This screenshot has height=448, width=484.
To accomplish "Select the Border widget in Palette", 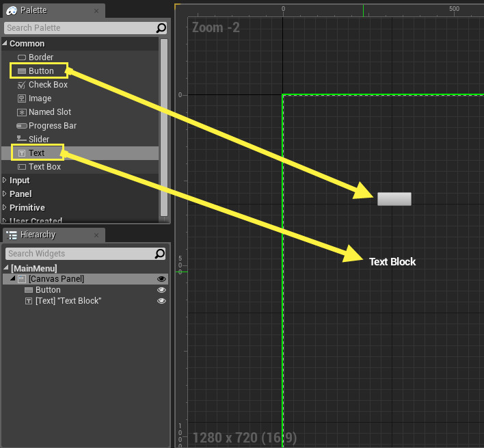I will [x=40, y=57].
